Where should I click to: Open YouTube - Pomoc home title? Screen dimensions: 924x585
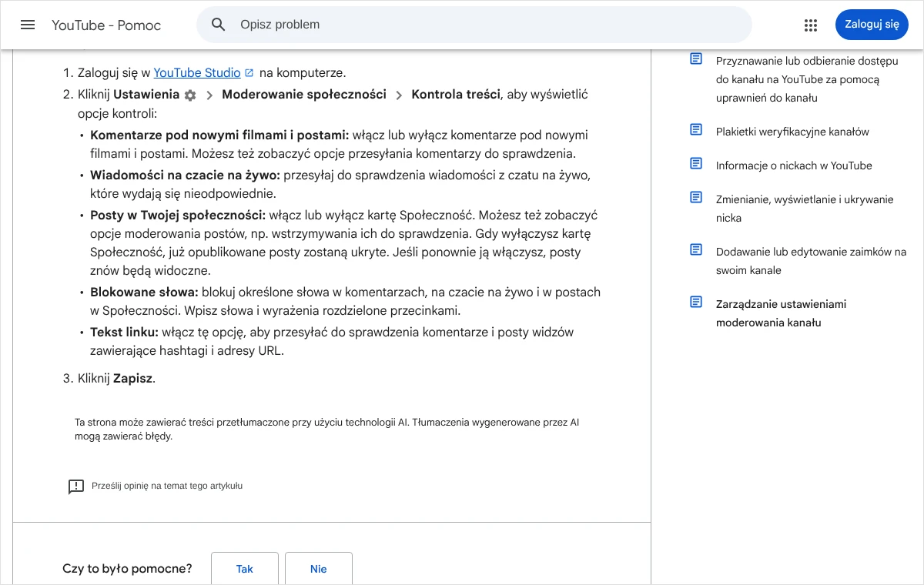coord(106,25)
